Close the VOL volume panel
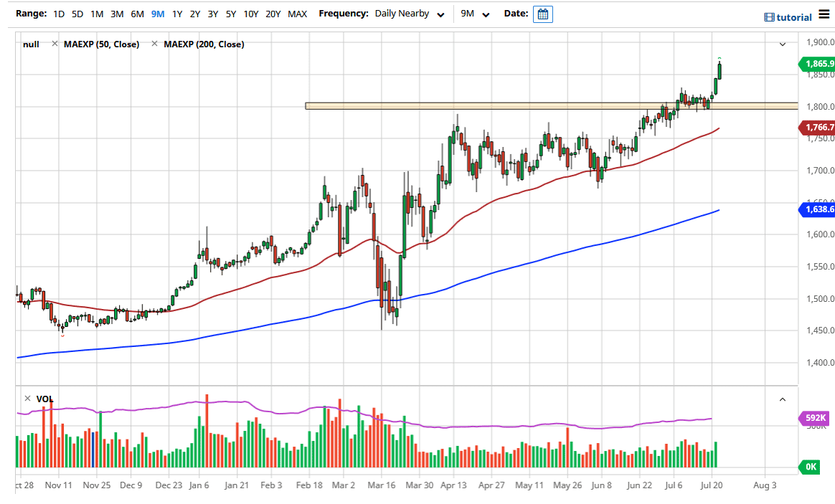This screenshot has width=835, height=504. 27,399
